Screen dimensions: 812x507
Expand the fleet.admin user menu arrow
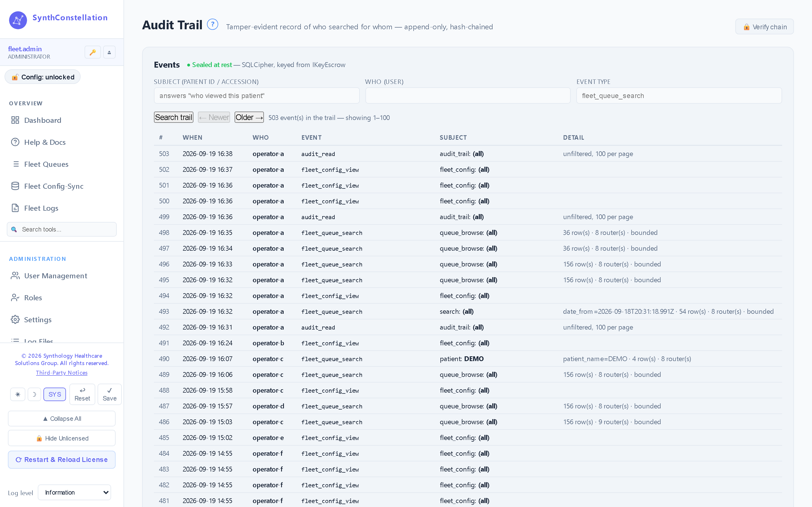[109, 52]
